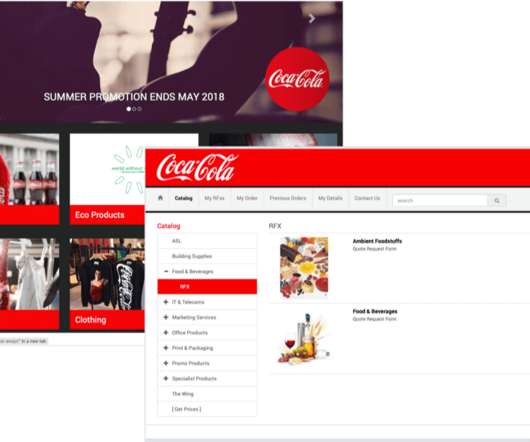
Task: Open Ambient Foodstuffs quote request link
Action: click(x=375, y=249)
